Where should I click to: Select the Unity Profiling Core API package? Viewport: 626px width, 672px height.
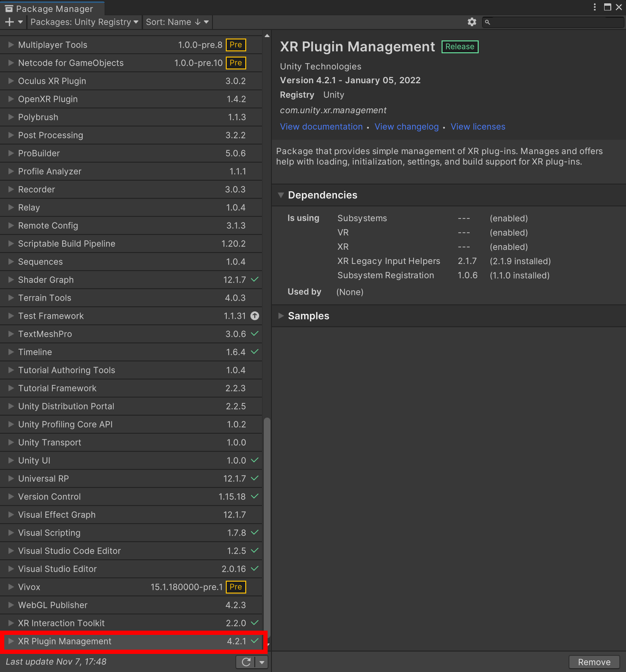coord(131,424)
